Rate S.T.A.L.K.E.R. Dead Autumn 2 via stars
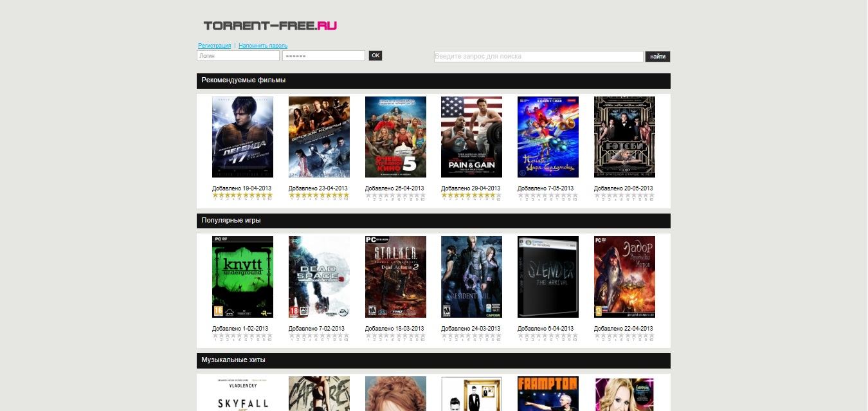Screen dimensions: 868x411 coord(395,336)
